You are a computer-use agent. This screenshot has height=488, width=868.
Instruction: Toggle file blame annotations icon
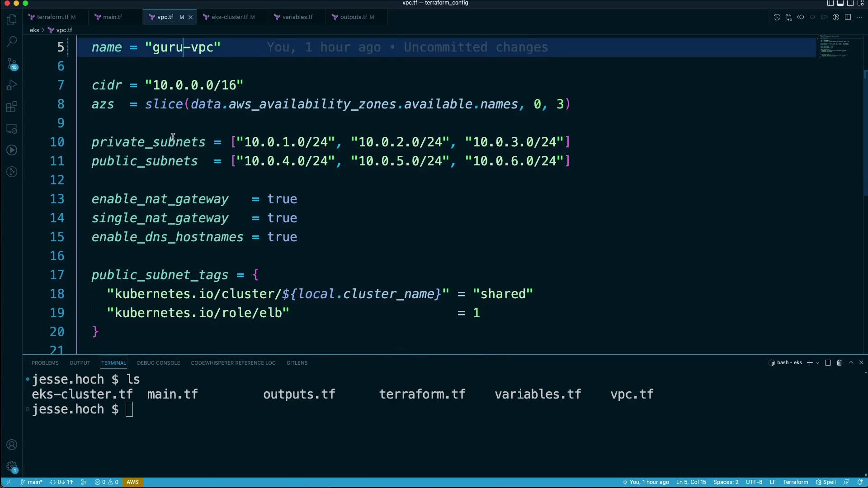click(x=836, y=17)
